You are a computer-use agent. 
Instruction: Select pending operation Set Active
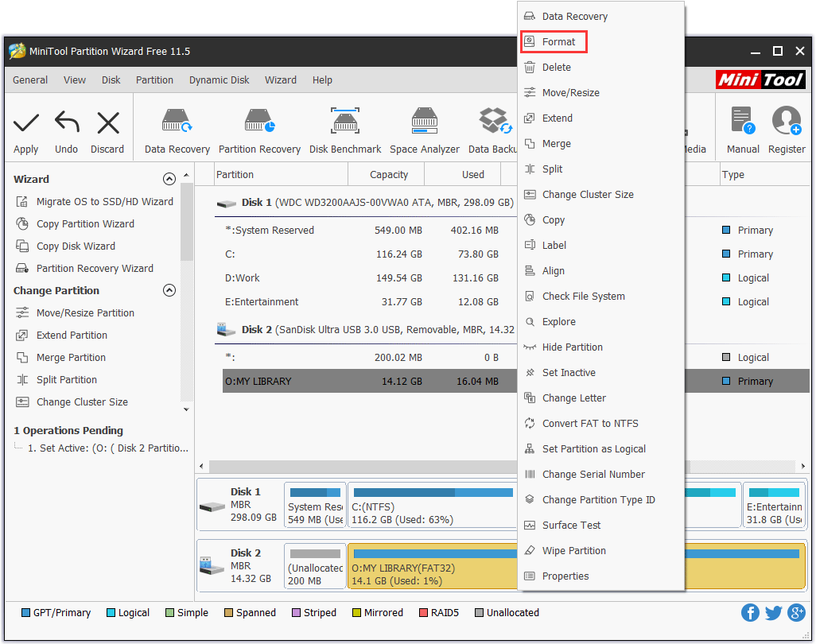(x=107, y=448)
